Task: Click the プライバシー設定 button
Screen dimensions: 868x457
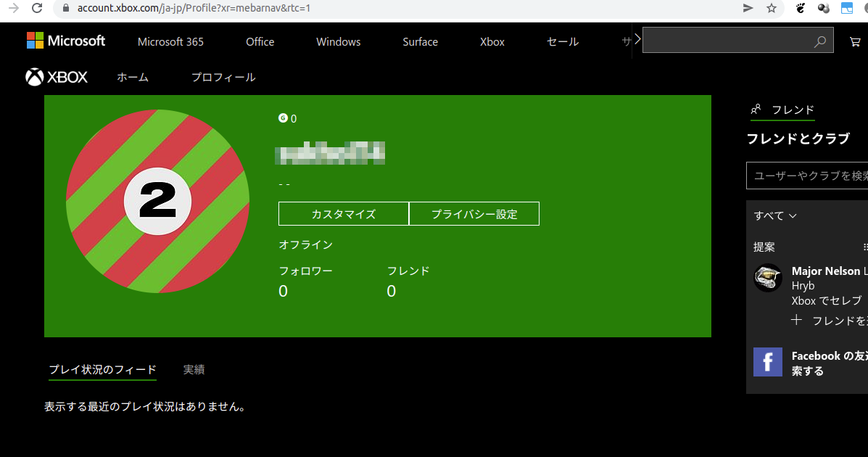Action: click(x=474, y=214)
